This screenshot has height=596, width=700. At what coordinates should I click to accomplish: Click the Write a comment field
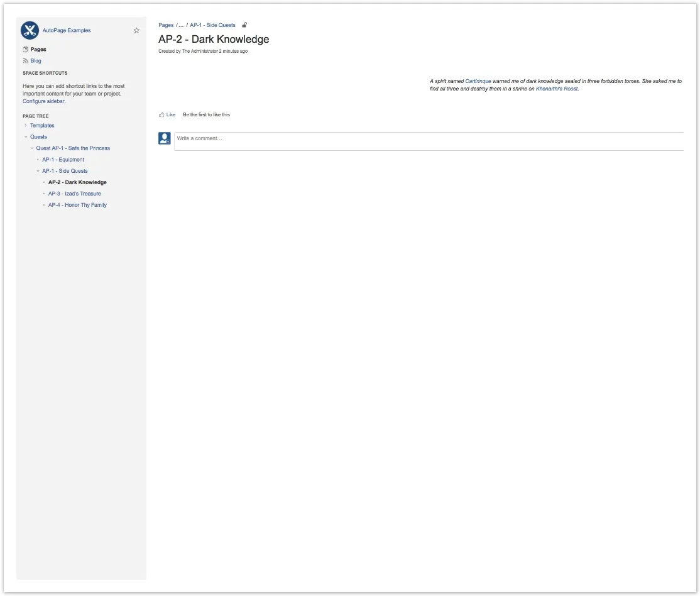[427, 139]
